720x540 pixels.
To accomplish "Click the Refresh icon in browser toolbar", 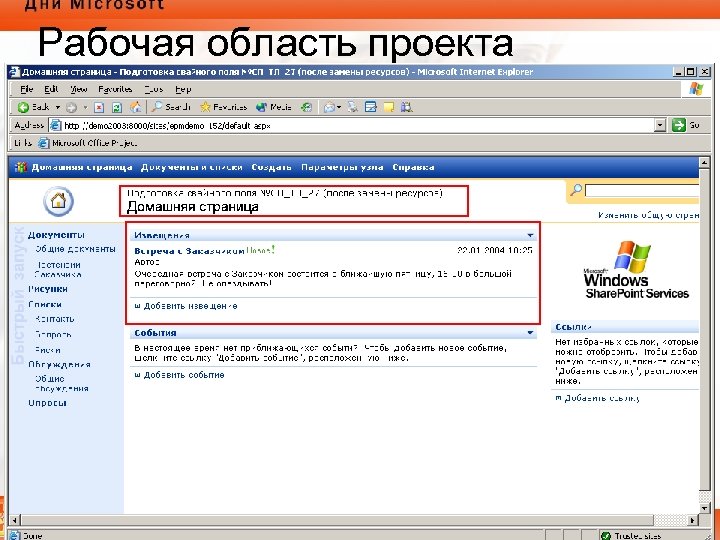I will coord(117,107).
